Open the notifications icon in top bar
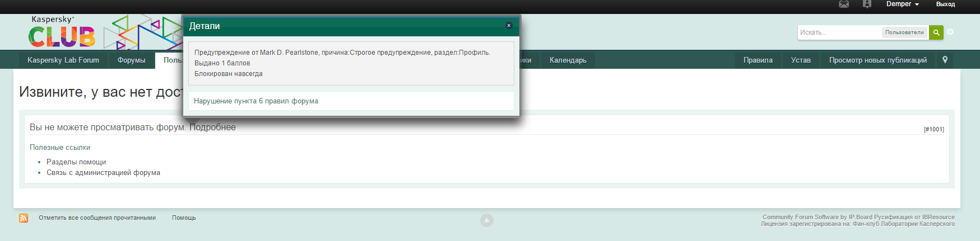980x241 pixels. [867, 4]
